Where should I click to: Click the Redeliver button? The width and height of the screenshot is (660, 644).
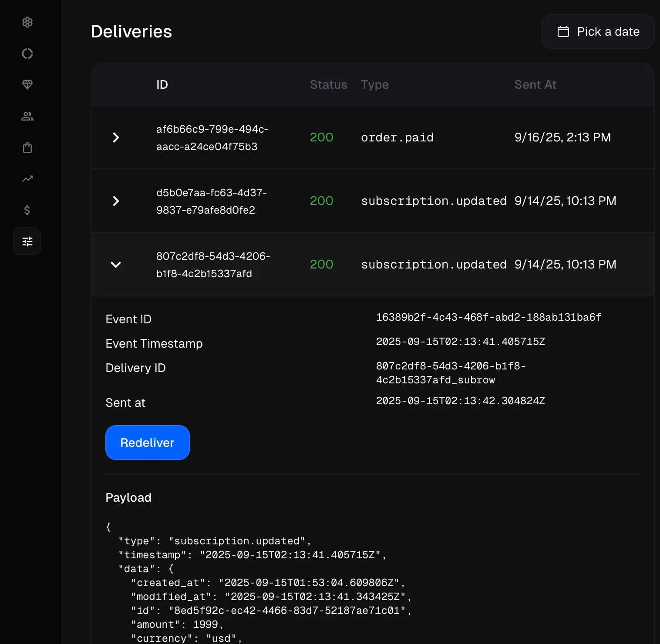147,443
